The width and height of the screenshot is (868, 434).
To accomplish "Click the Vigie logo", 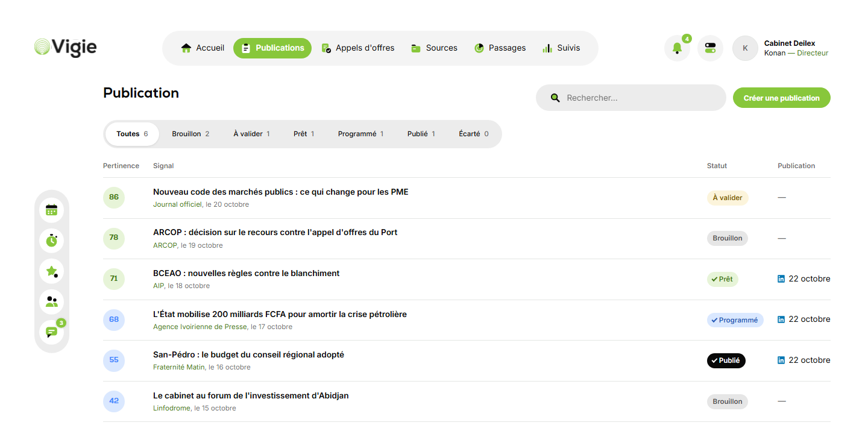I will (65, 48).
